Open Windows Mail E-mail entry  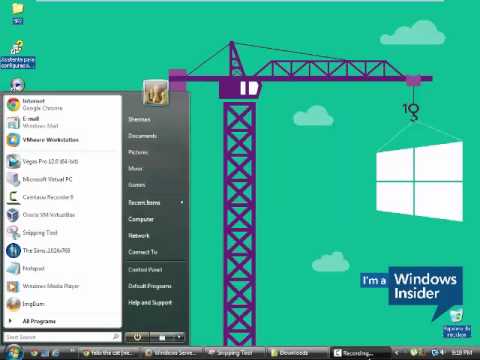(62, 122)
